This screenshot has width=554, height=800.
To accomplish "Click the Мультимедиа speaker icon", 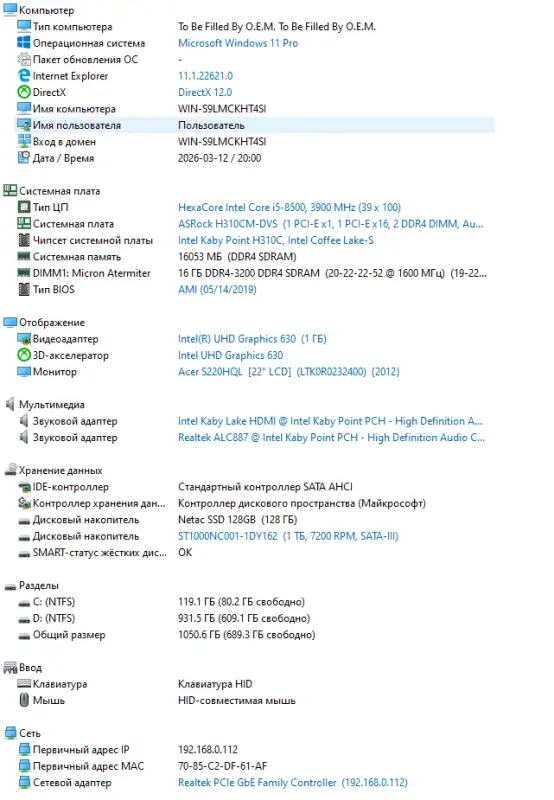I will coord(10,404).
